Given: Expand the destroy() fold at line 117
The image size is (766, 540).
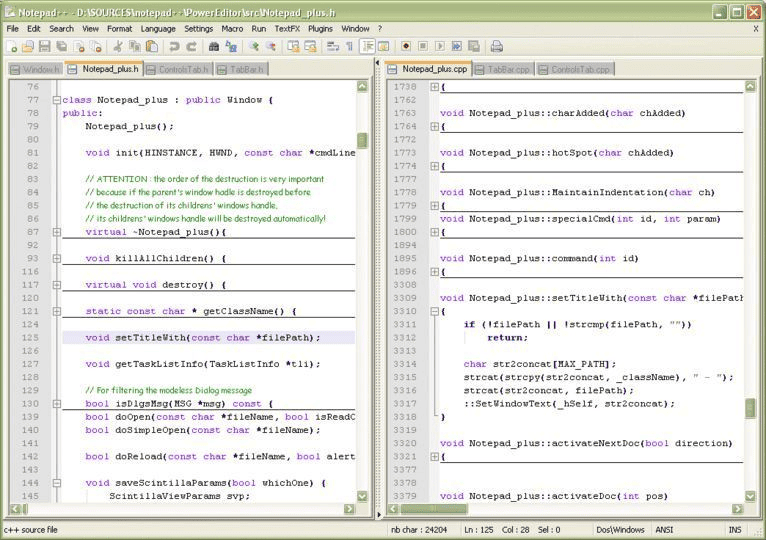Looking at the screenshot, I should tap(57, 285).
